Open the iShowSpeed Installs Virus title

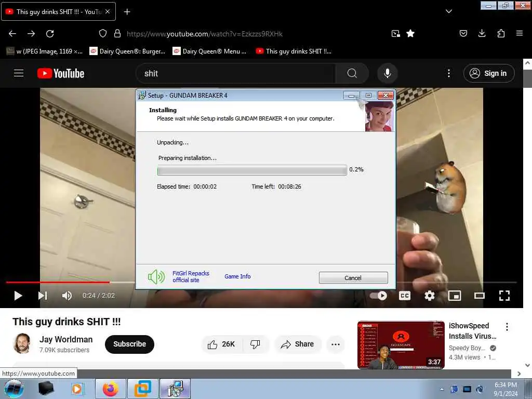coord(472,331)
